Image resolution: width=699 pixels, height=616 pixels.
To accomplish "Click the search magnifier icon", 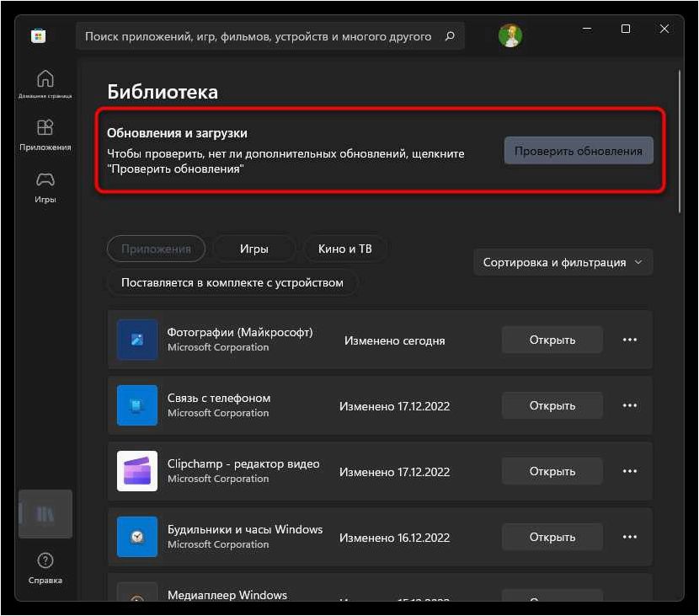I will (x=451, y=36).
